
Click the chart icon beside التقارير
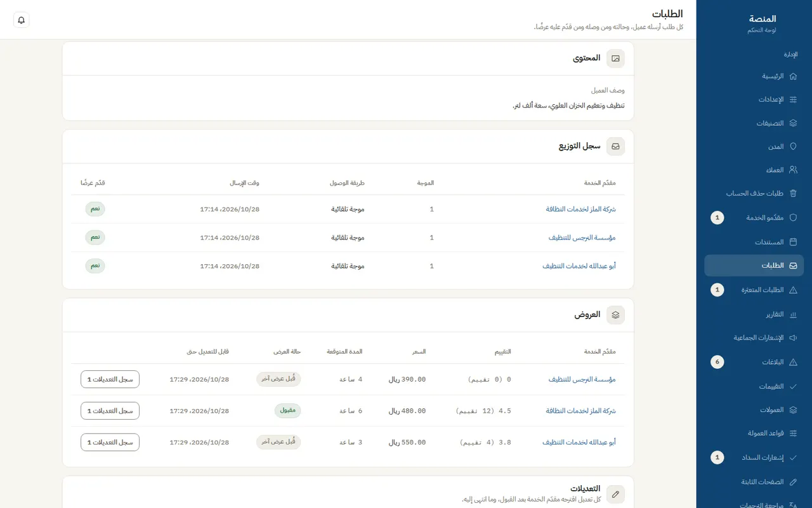tap(793, 314)
